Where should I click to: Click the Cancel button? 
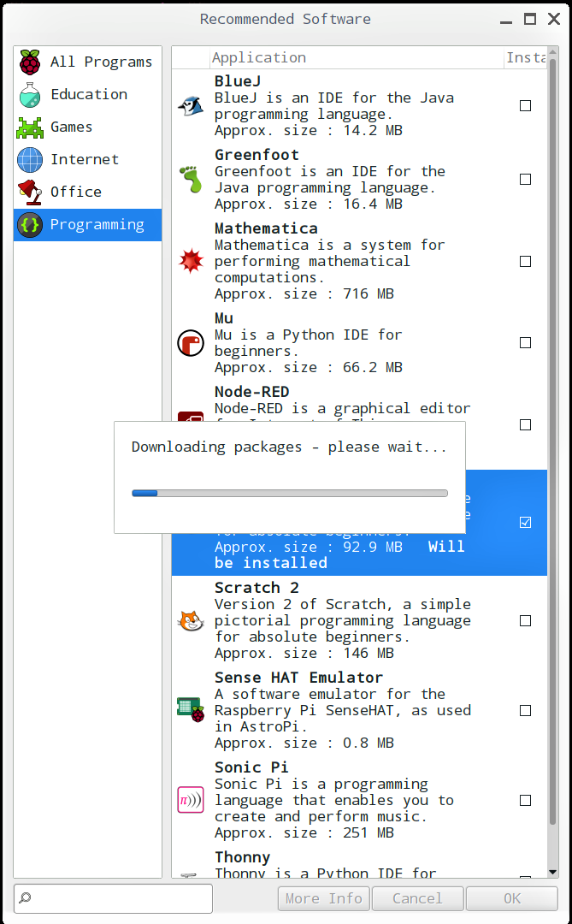pyautogui.click(x=417, y=898)
